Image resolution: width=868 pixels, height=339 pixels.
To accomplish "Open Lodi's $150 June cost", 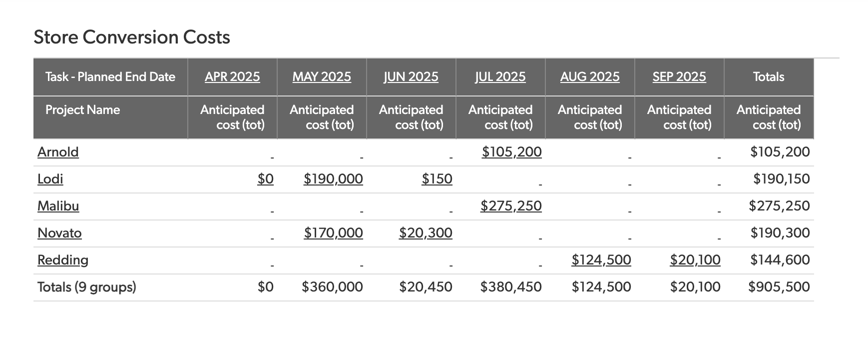I will 437,179.
